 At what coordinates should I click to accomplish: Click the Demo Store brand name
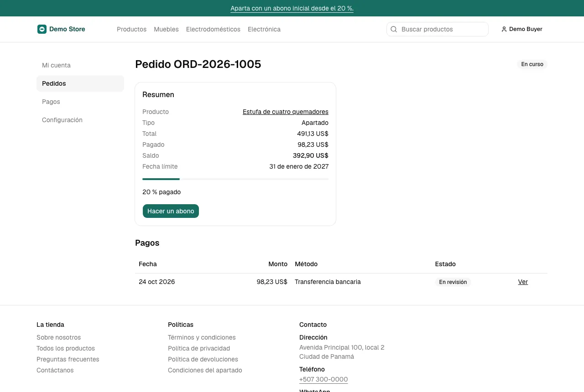67,29
